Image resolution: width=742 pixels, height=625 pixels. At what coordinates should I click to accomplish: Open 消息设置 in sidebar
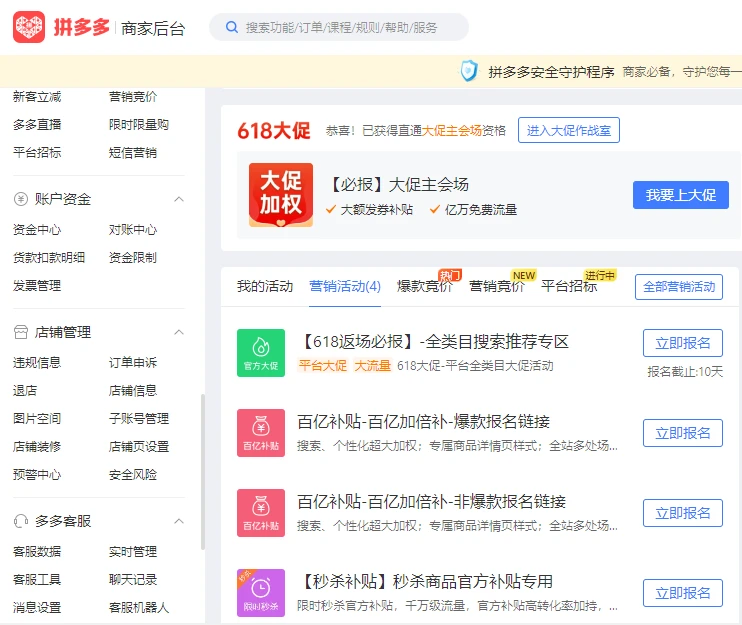[x=37, y=607]
